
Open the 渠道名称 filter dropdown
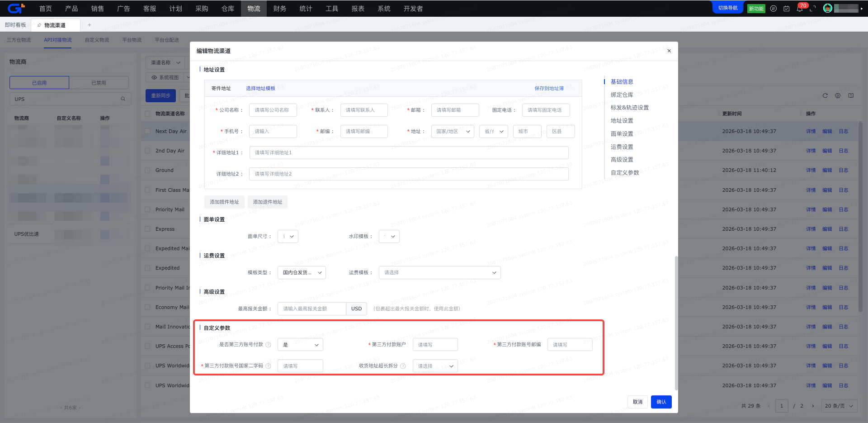click(x=165, y=62)
